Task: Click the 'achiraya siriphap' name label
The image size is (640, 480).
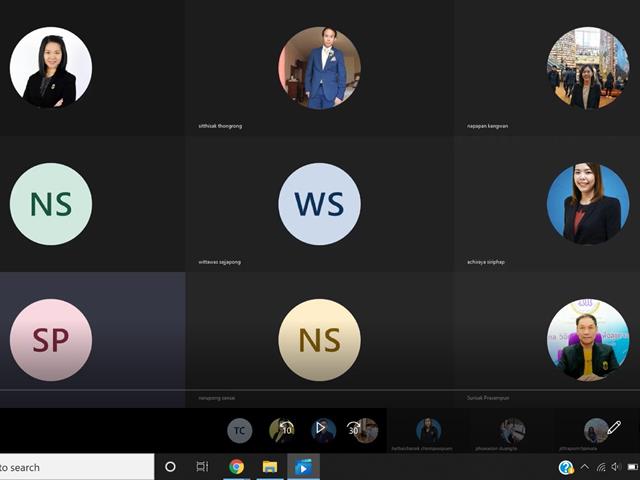Action: (x=486, y=262)
